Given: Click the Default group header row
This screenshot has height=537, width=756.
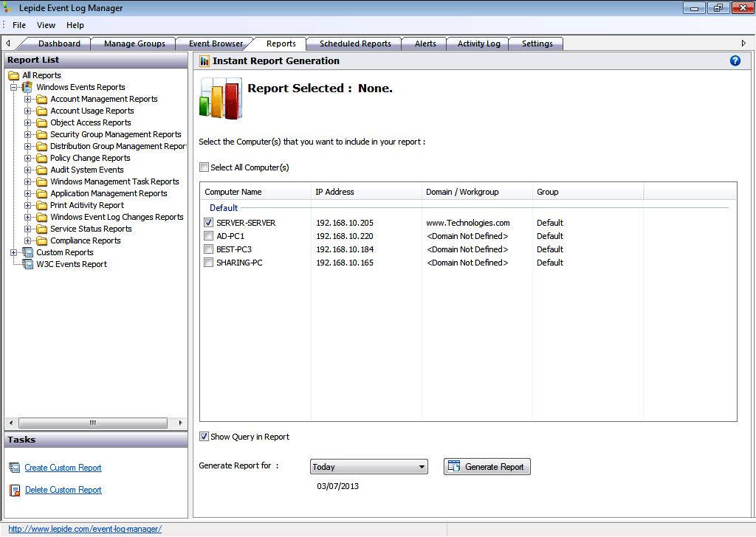Looking at the screenshot, I should click(x=467, y=208).
